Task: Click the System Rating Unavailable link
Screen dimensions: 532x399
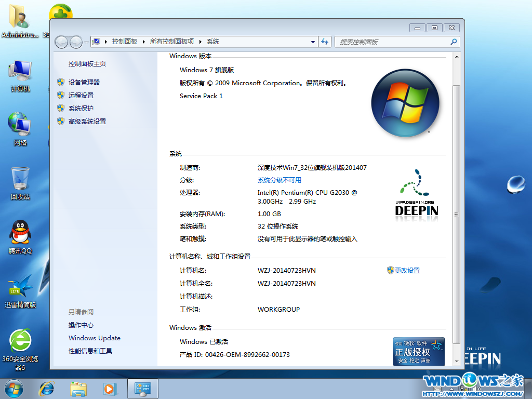Action: click(279, 180)
